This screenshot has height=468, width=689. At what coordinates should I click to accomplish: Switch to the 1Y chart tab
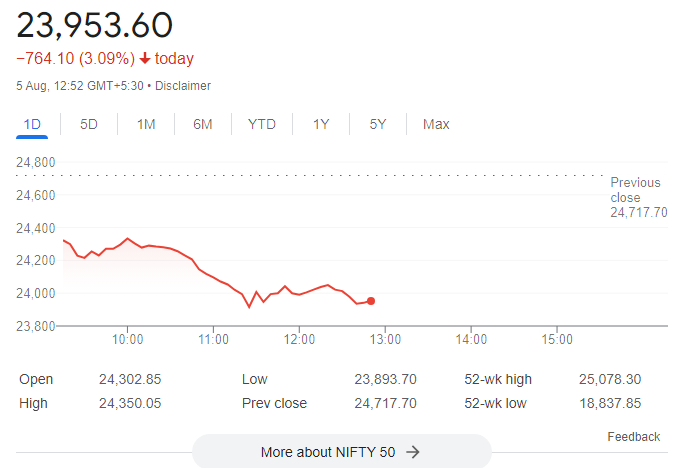[321, 124]
